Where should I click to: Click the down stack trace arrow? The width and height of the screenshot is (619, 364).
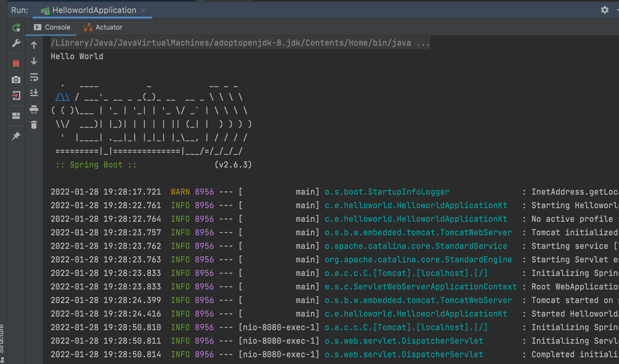(x=34, y=61)
